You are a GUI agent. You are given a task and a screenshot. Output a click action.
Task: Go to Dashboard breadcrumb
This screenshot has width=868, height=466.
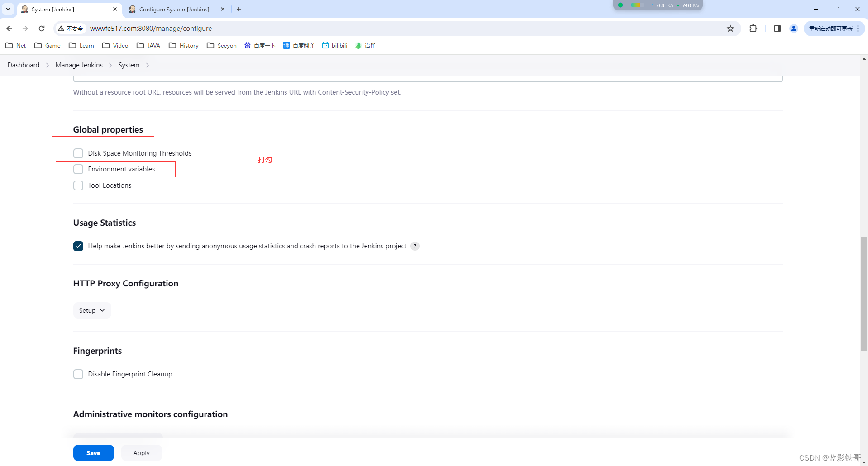(24, 65)
